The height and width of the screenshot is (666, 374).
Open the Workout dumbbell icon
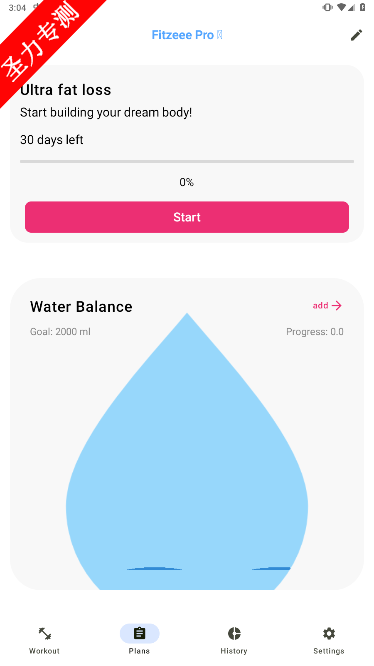pyautogui.click(x=45, y=634)
